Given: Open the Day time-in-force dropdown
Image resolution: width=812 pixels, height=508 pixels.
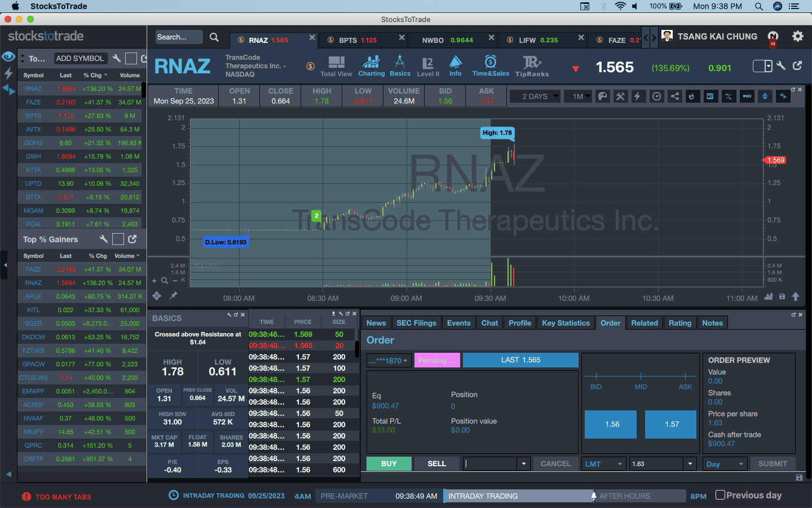Looking at the screenshot, I should [x=726, y=464].
